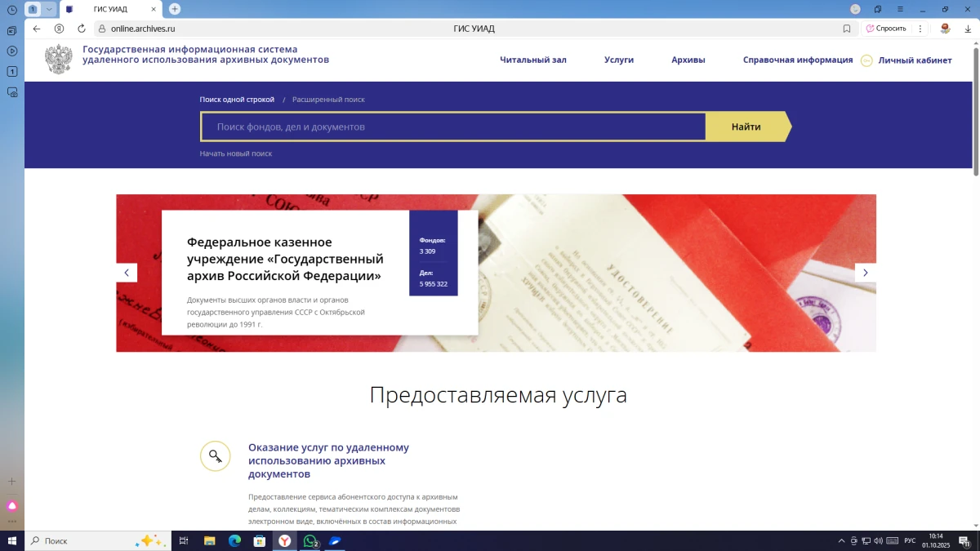This screenshot has height=551, width=980.
Task: Reload the page with refresh icon
Action: click(82, 29)
